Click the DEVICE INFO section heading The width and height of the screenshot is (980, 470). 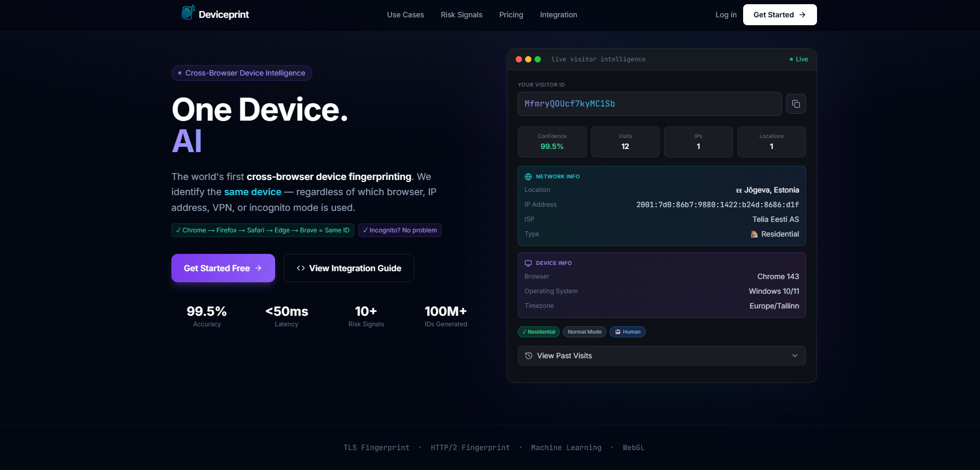553,263
